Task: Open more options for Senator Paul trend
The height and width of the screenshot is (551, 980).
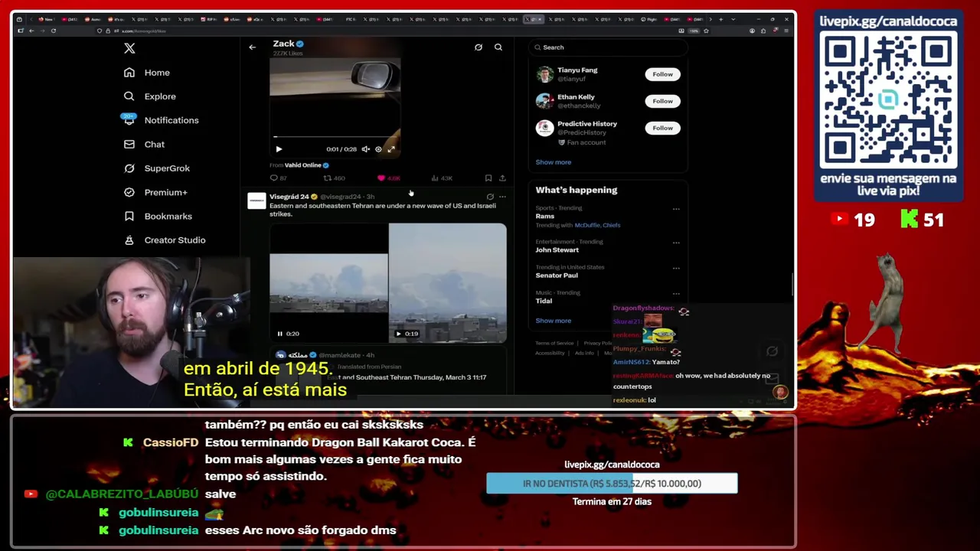Action: point(676,269)
